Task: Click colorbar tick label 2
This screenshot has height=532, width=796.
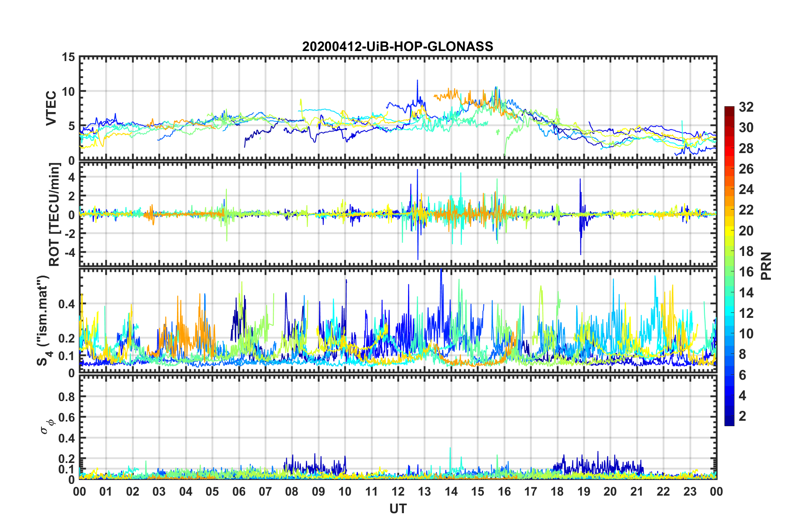Action: [x=742, y=416]
